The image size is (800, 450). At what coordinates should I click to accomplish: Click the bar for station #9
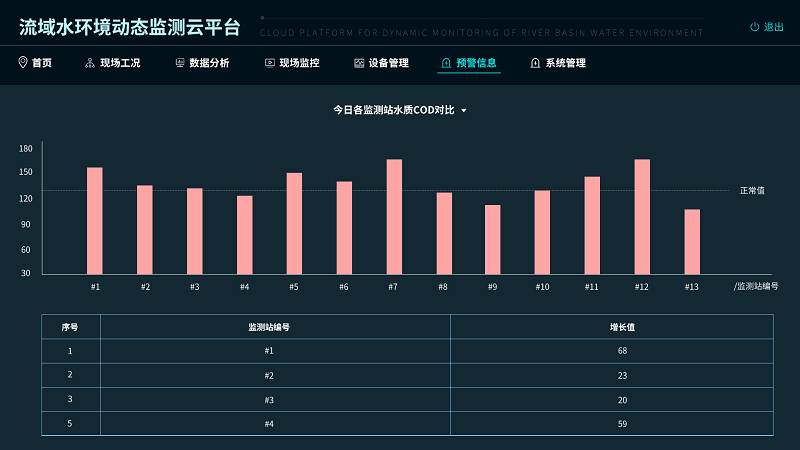(493, 240)
